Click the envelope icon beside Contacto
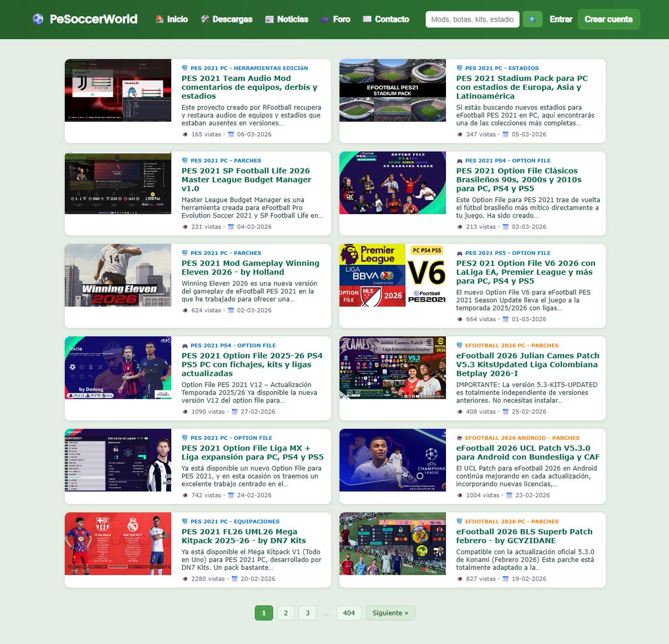This screenshot has width=669, height=644. pos(367,19)
